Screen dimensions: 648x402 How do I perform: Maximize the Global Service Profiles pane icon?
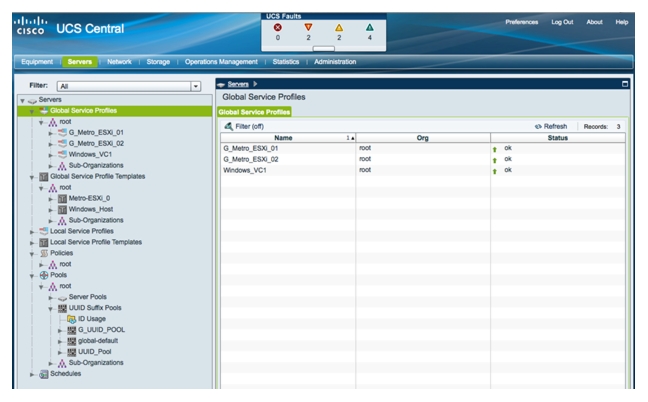[x=625, y=84]
